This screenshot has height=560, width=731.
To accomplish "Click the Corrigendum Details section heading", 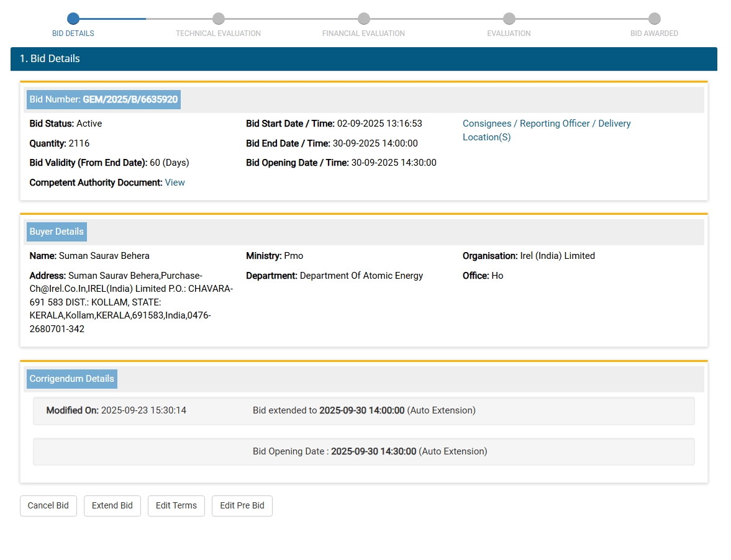I will (x=72, y=379).
